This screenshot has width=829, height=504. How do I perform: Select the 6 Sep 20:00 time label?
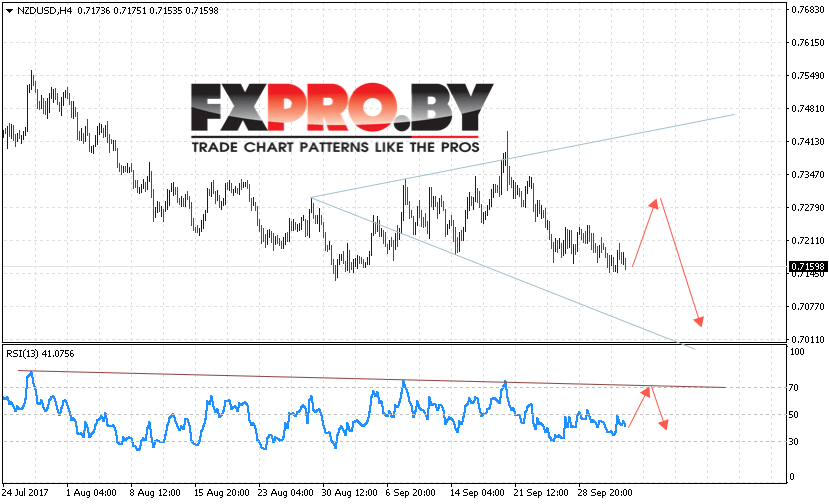410,492
